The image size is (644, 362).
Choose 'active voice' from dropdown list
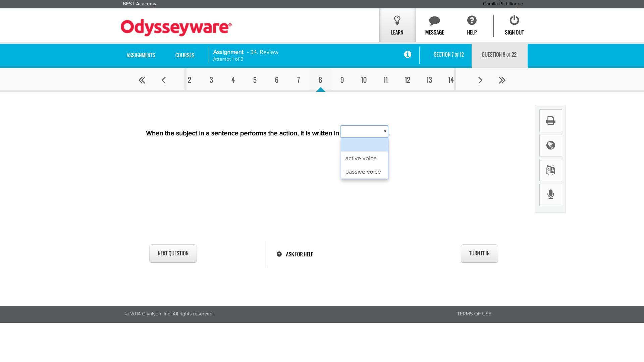coord(361,159)
